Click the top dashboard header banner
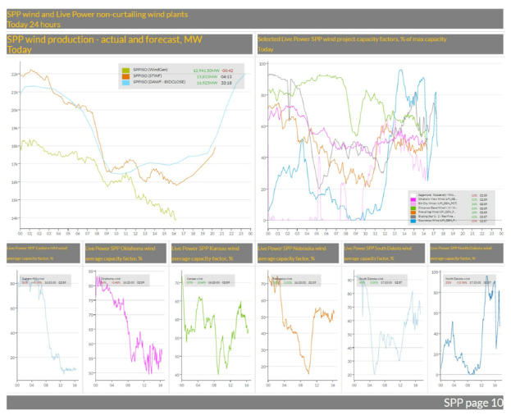 coord(255,19)
